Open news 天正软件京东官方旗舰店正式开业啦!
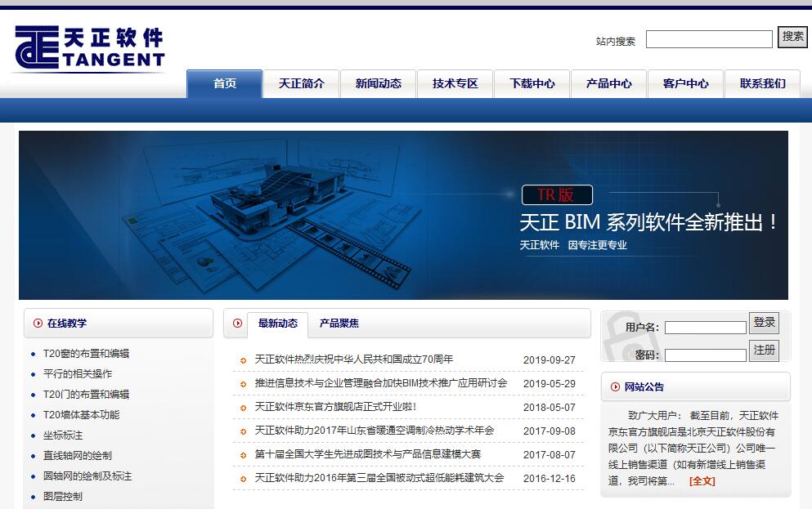The height and width of the screenshot is (509, 812). pyautogui.click(x=335, y=407)
